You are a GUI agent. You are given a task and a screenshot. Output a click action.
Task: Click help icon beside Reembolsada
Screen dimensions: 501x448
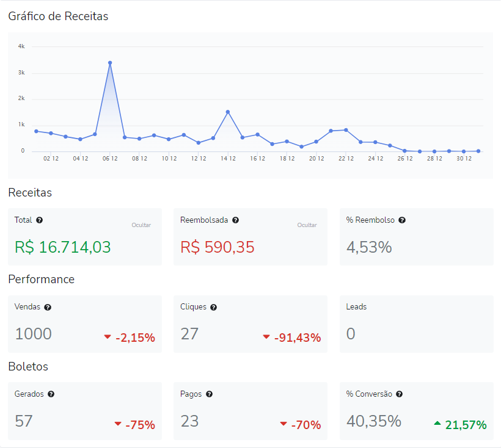235,220
